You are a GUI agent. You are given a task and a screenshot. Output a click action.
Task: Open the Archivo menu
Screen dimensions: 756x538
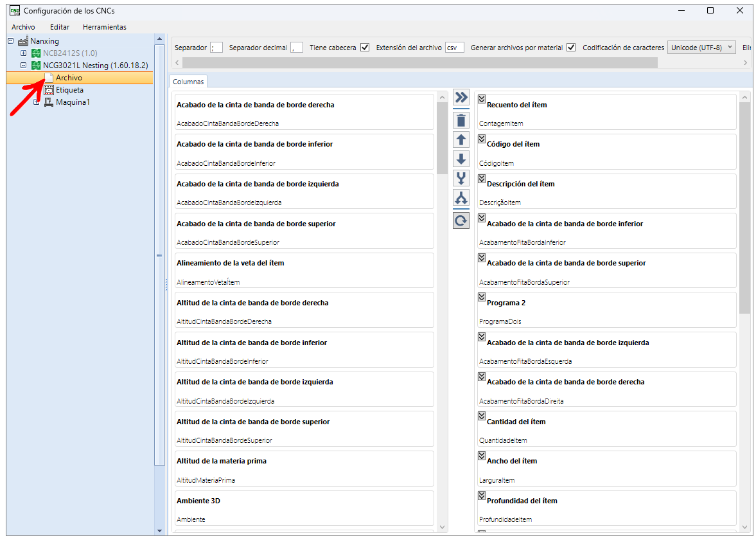[x=23, y=27]
